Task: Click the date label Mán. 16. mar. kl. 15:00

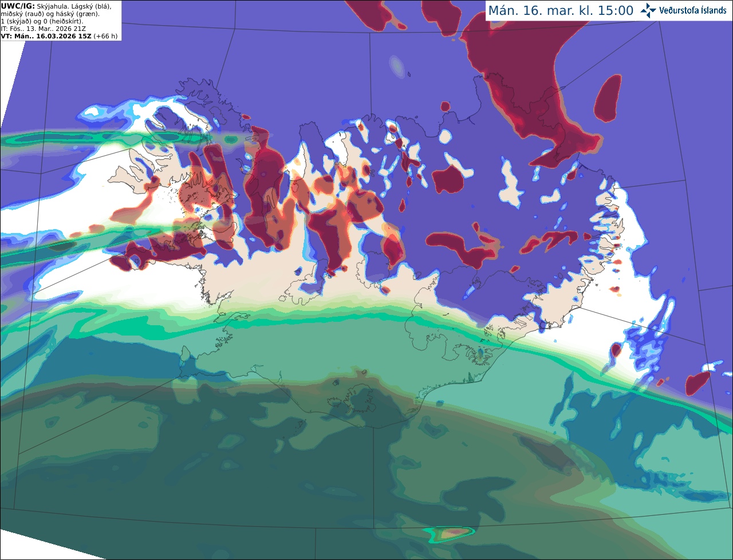Action: tap(561, 10)
